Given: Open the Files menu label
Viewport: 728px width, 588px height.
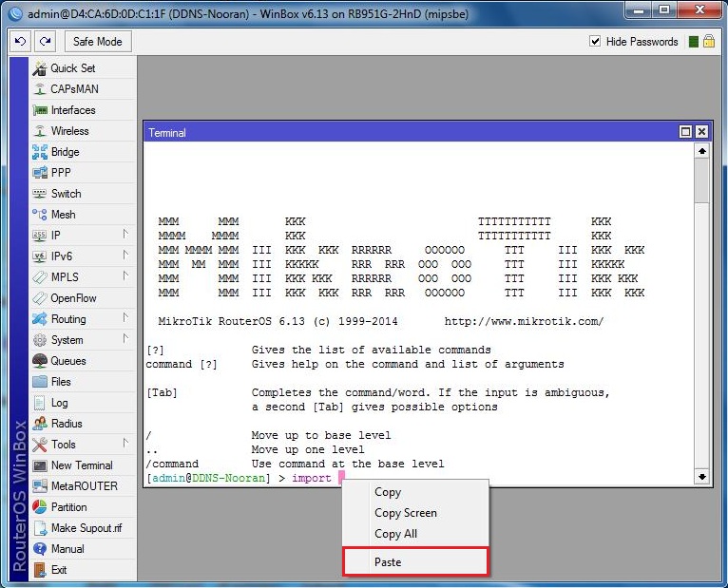Looking at the screenshot, I should click(x=61, y=382).
